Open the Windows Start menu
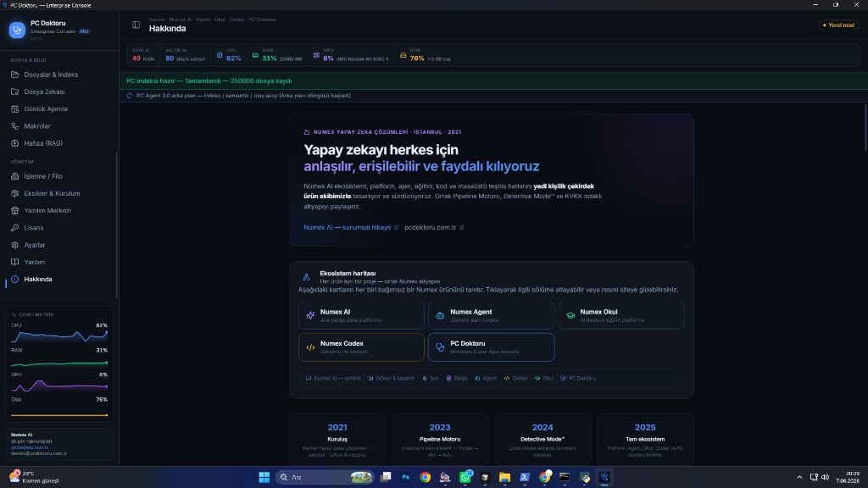Screen dimensions: 868x488 coord(264,477)
